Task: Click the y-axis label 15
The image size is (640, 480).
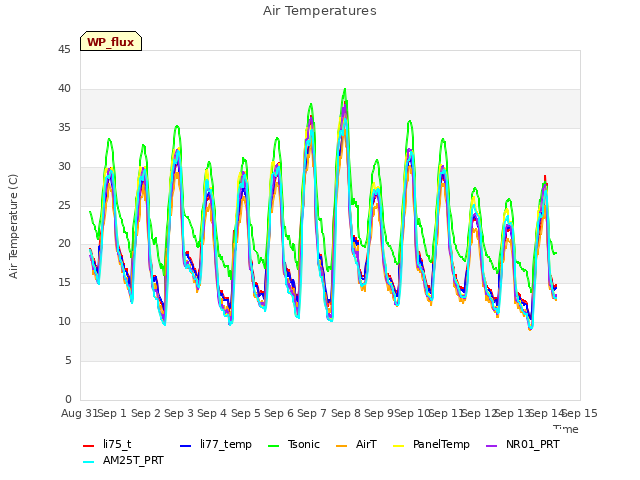Action: click(64, 282)
